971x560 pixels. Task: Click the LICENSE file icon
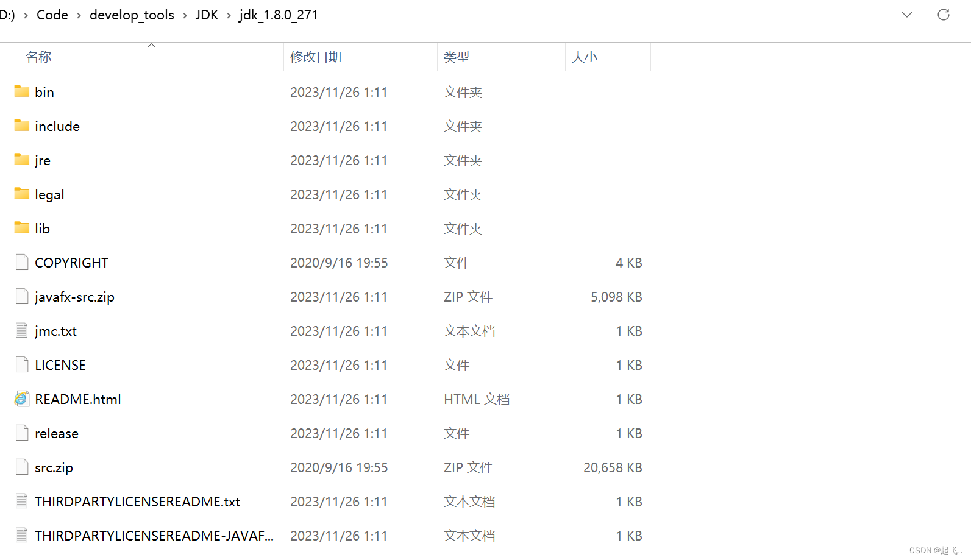pyautogui.click(x=22, y=364)
